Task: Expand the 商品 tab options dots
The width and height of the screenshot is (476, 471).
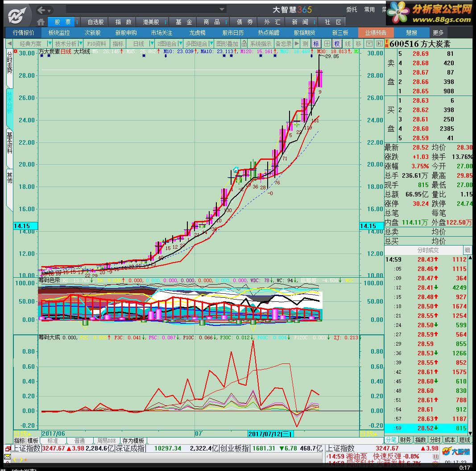Action: pos(226,22)
